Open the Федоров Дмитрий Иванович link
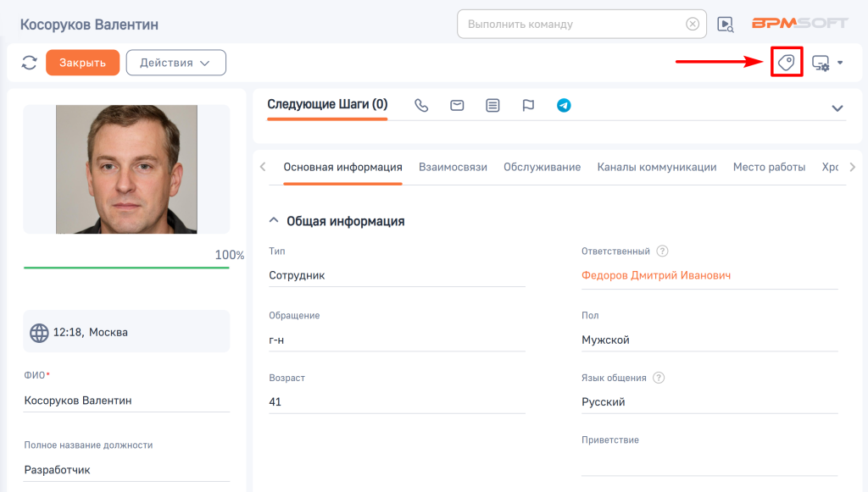 coord(655,275)
